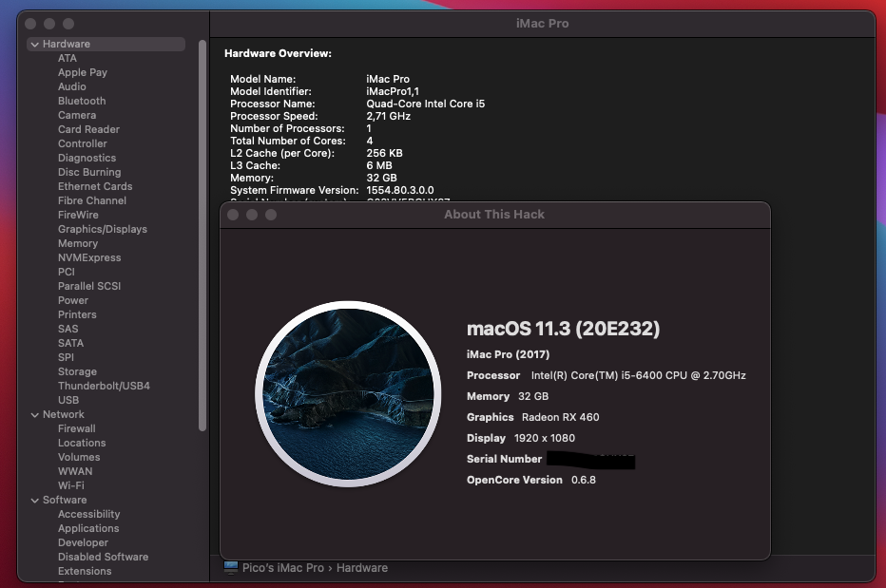Open the PCI entry
The image size is (886, 588).
click(x=67, y=272)
